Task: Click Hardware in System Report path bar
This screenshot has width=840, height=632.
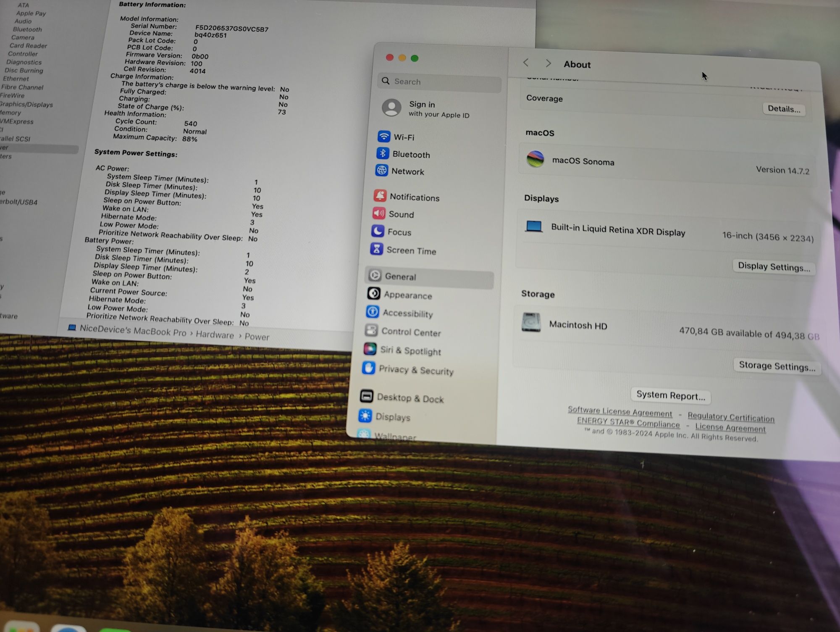Action: click(215, 334)
